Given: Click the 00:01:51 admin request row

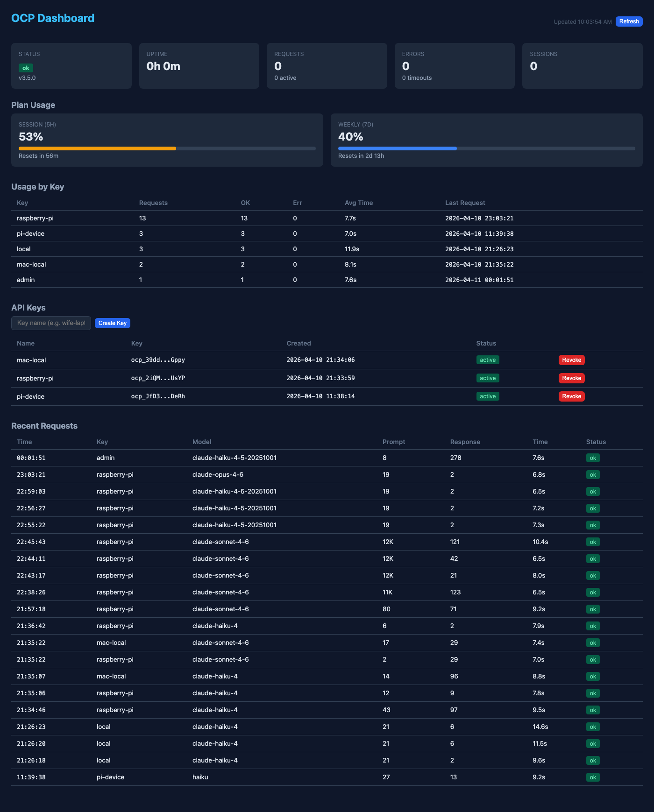Looking at the screenshot, I should tap(327, 458).
